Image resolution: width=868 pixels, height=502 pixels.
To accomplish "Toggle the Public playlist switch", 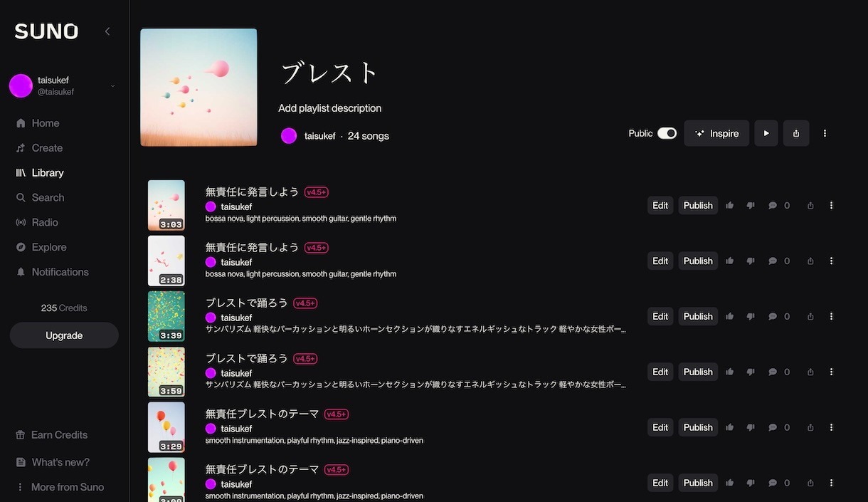I will tap(667, 133).
